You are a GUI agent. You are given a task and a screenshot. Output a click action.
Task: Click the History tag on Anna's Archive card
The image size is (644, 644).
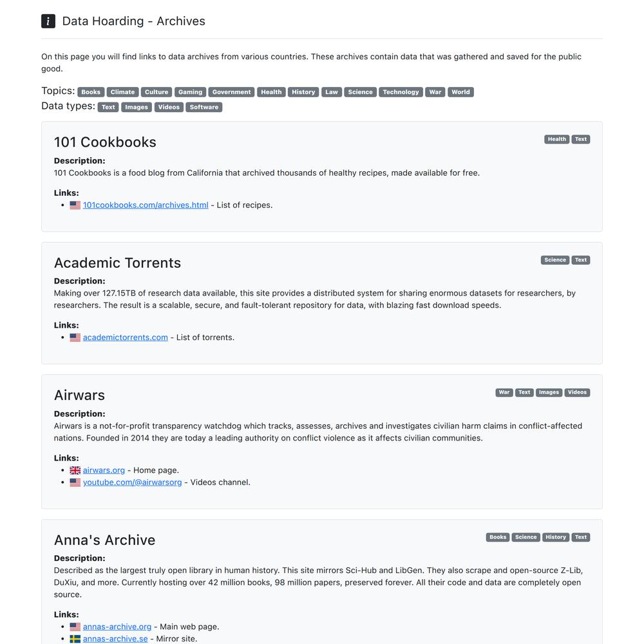click(556, 537)
